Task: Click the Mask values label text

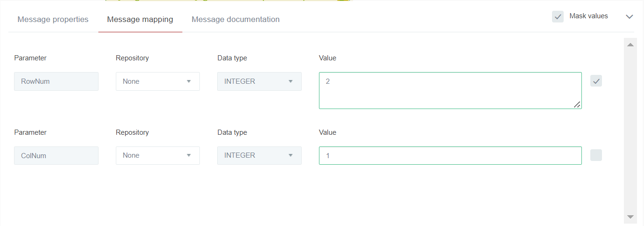Action: pos(588,16)
